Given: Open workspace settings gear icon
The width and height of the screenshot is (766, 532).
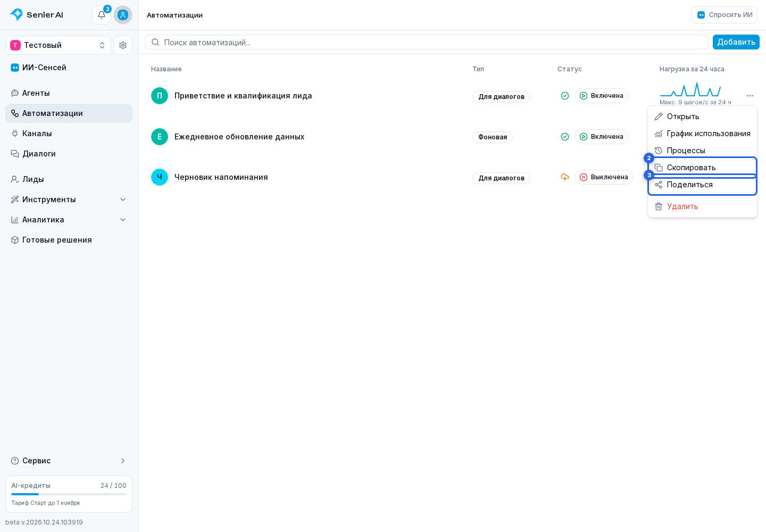Looking at the screenshot, I should [123, 45].
